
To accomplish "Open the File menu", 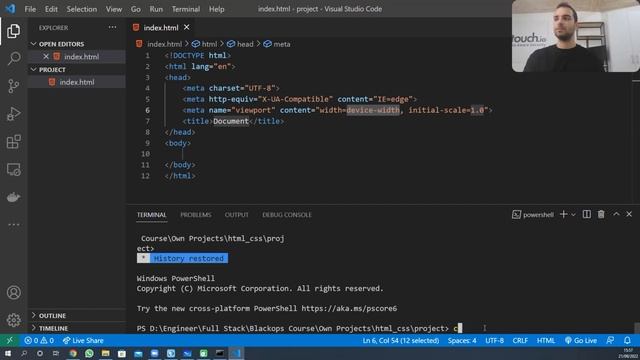I will (x=30, y=9).
